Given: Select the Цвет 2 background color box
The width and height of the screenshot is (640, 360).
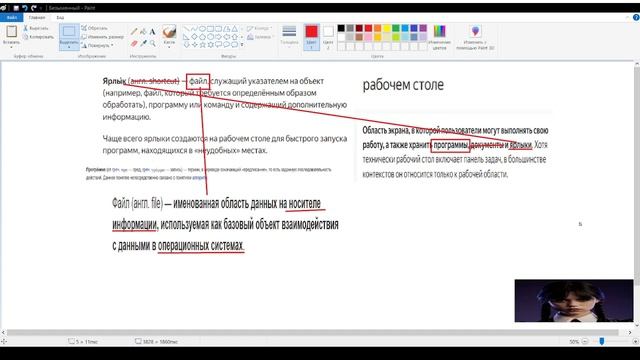Looking at the screenshot, I should coord(328,37).
